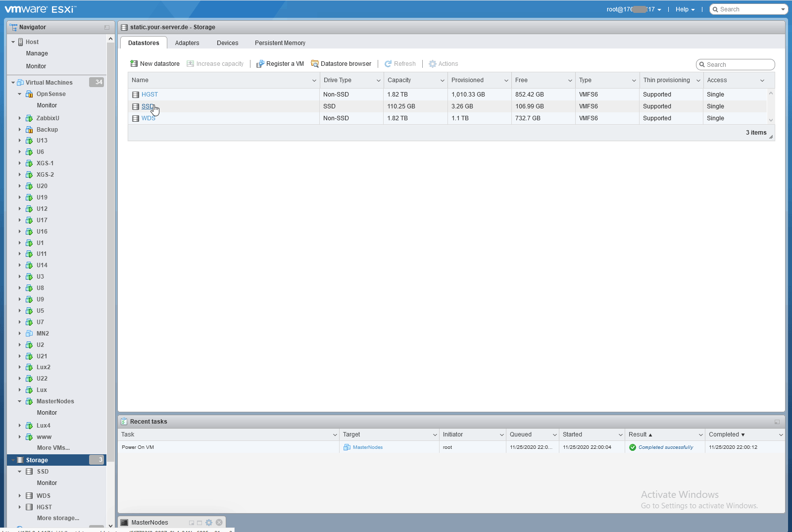
Task: Switch to the Persistent Memory tab
Action: 280,43
